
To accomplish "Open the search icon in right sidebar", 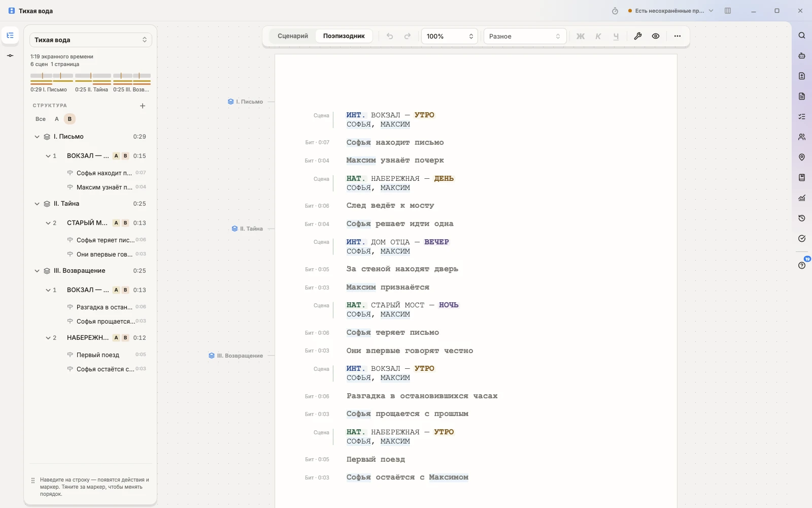I will (x=802, y=36).
